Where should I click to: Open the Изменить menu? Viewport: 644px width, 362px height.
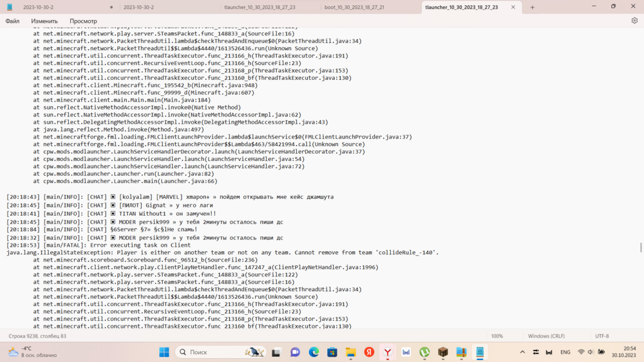coord(44,21)
